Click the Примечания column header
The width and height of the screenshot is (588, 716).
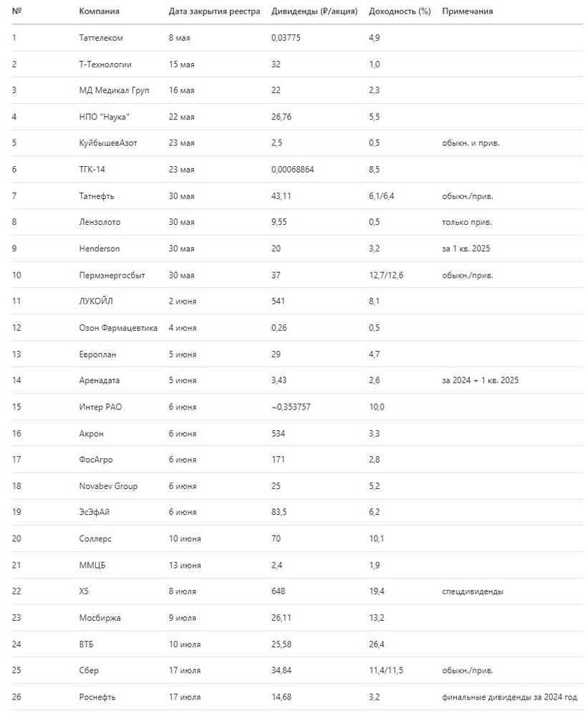pyautogui.click(x=468, y=11)
